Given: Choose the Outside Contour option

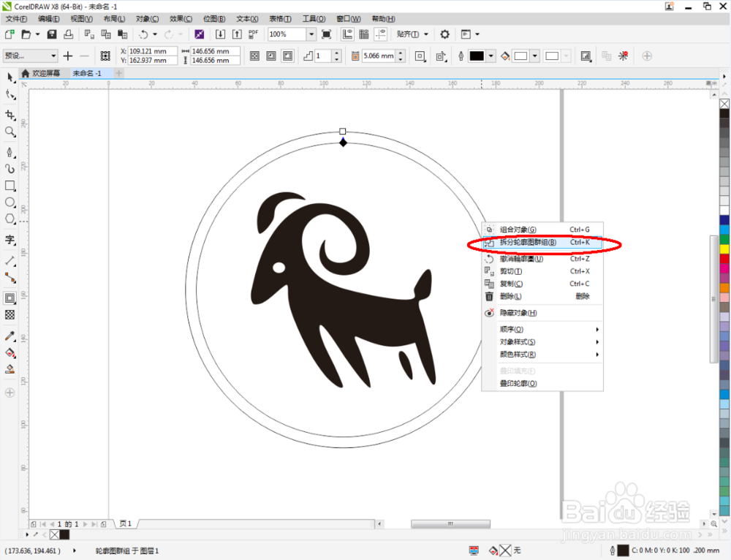Looking at the screenshot, I should 288,56.
